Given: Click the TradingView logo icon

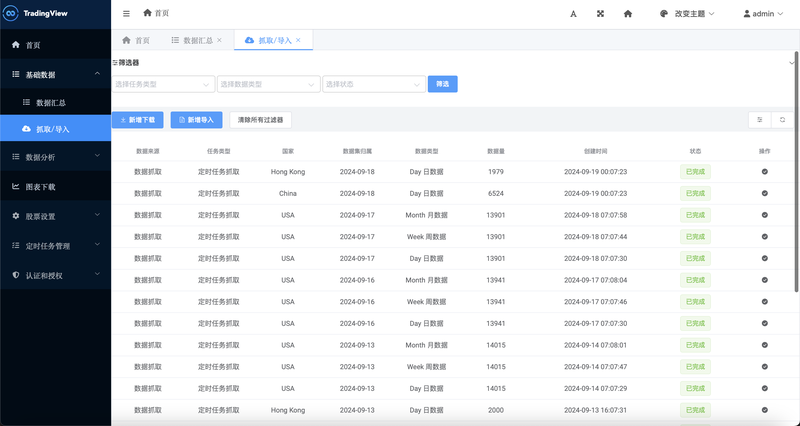Looking at the screenshot, I should (x=10, y=14).
